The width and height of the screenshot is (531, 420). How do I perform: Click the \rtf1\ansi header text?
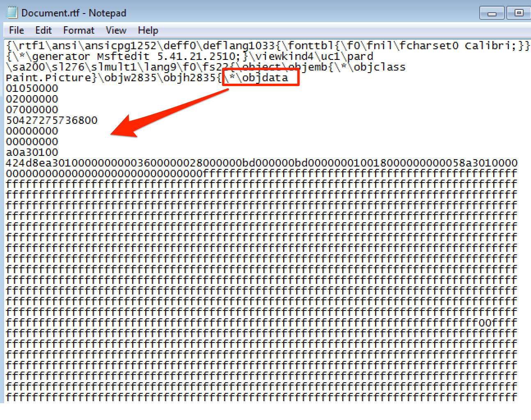(45, 46)
